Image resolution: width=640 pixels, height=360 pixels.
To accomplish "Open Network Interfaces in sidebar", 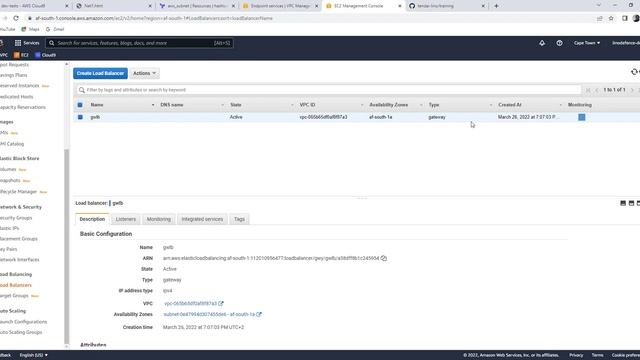I will pos(20,260).
